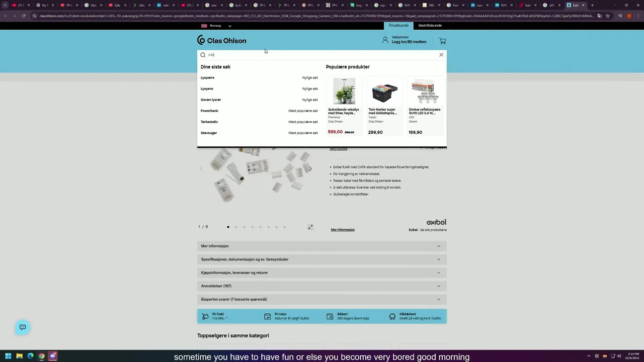644x362 pixels.
Task: Open Discord from taskbar
Action: [x=53, y=356]
